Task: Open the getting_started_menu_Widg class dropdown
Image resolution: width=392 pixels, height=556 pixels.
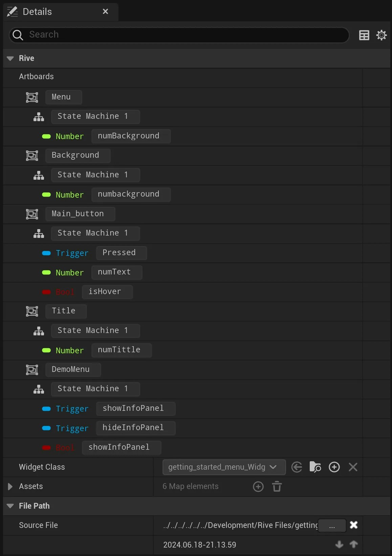Action: [x=224, y=467]
